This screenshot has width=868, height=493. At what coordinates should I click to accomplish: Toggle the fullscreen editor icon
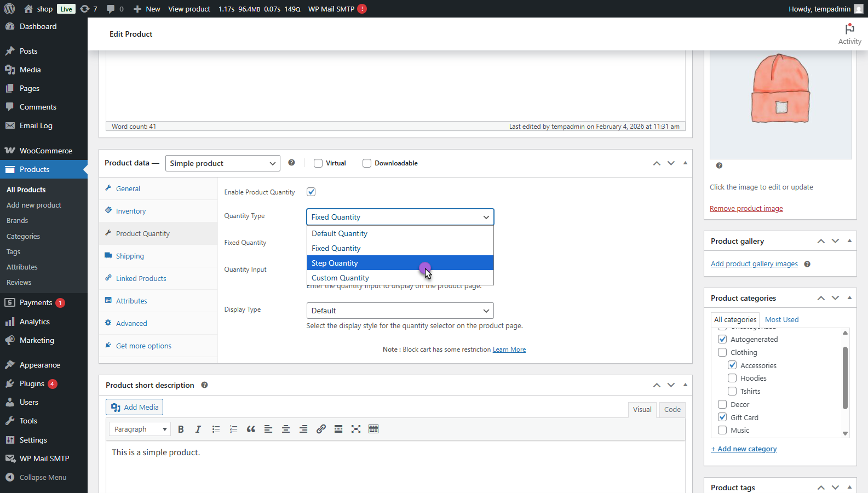click(x=356, y=429)
